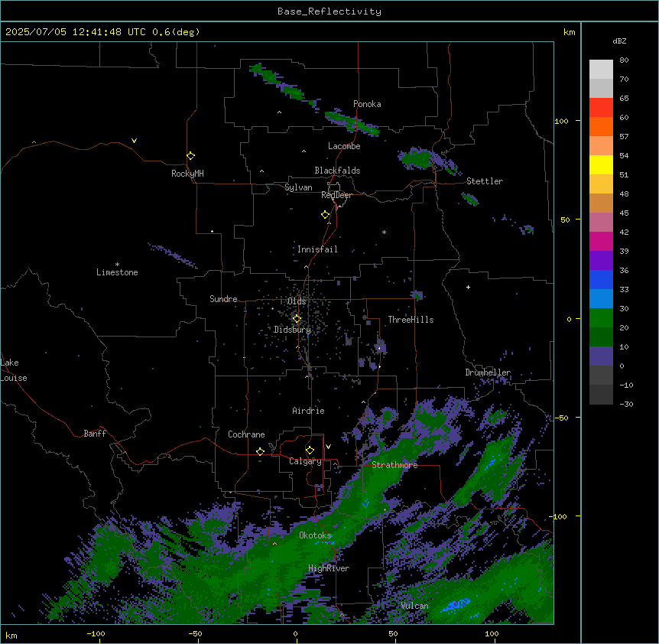Pick the bright yellow swatch in the dBZ legend
659x644 pixels.
pyautogui.click(x=601, y=164)
